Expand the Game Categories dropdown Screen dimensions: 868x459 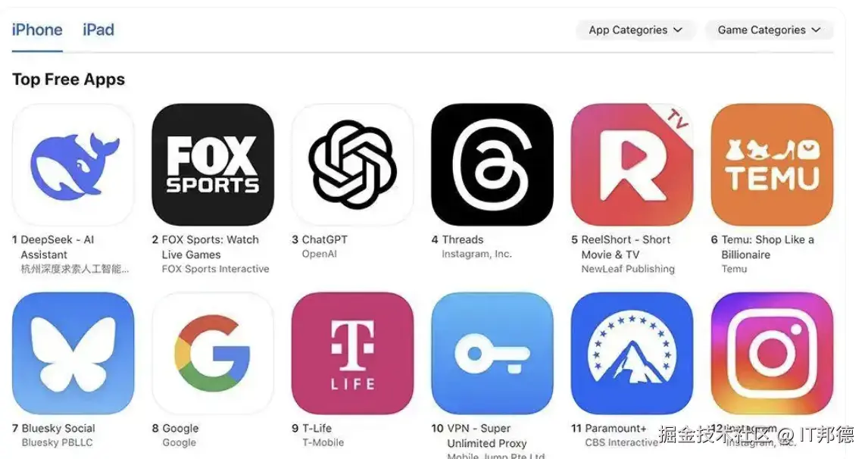coord(769,30)
